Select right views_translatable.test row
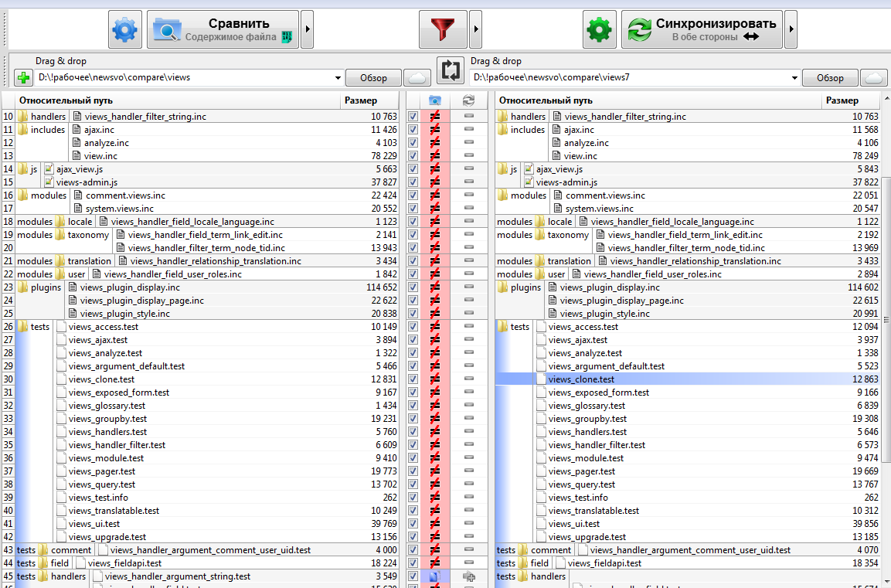Viewport: 891px width, 588px height. click(x=688, y=510)
